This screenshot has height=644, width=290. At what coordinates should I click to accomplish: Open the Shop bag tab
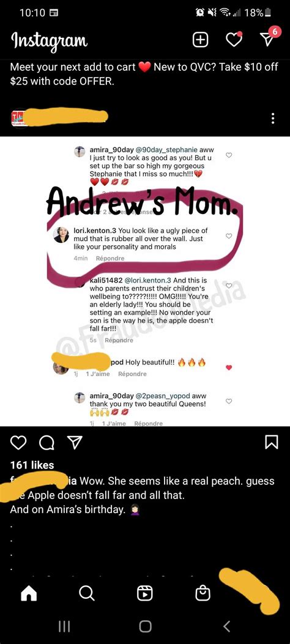[203, 593]
